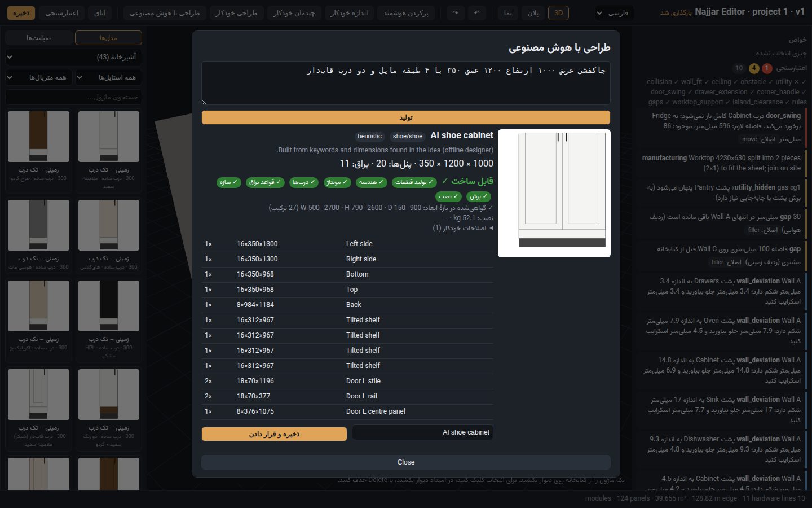Click the wall_deviation issue for Drawers
The width and height of the screenshot is (812, 508).
722,291
